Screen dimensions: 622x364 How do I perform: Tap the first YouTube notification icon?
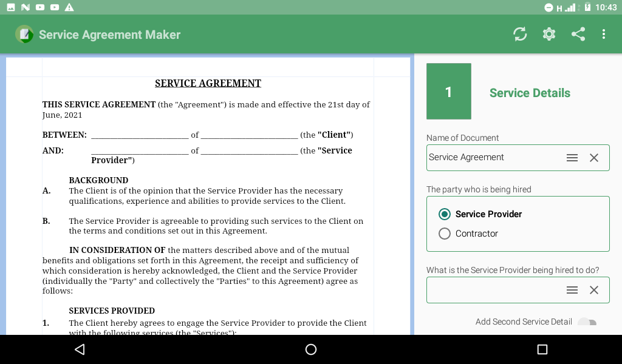(x=40, y=7)
